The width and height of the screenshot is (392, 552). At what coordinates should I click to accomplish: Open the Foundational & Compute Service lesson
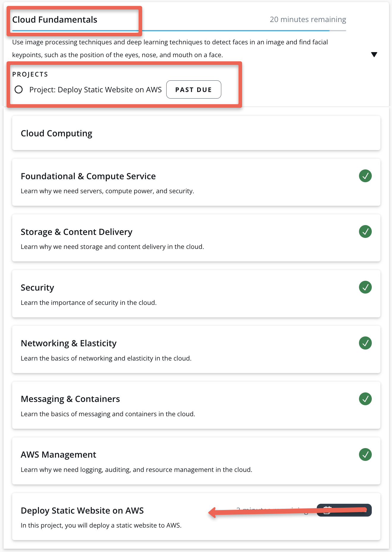(88, 176)
